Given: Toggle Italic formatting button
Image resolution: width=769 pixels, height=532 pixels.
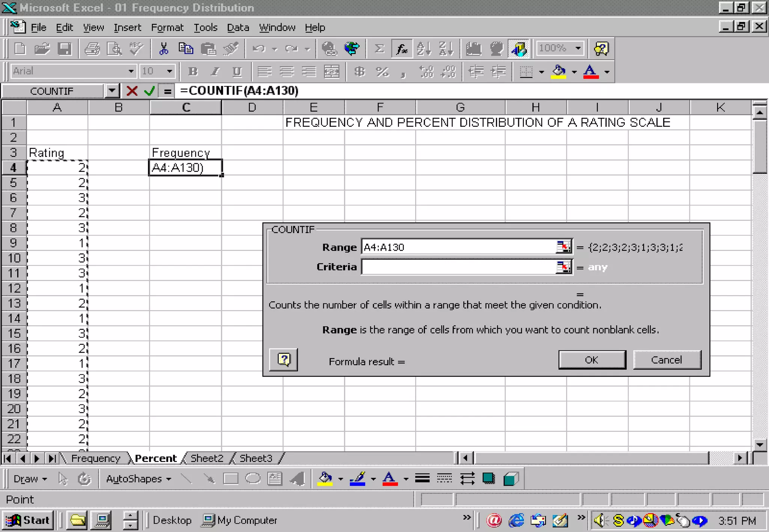Looking at the screenshot, I should [x=215, y=71].
